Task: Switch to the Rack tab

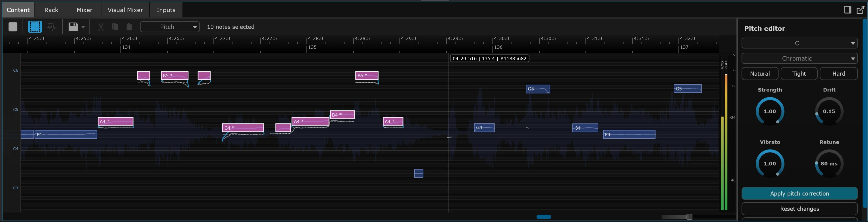Action: (x=51, y=10)
